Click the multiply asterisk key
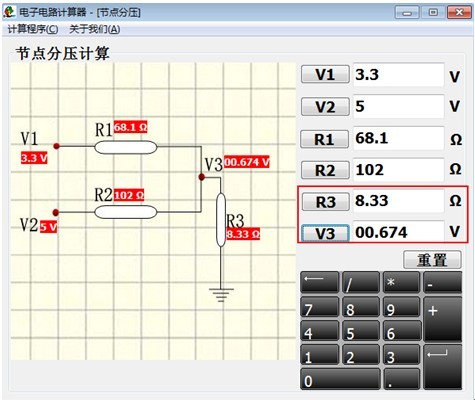Image resolution: width=475 pixels, height=400 pixels. point(401,282)
